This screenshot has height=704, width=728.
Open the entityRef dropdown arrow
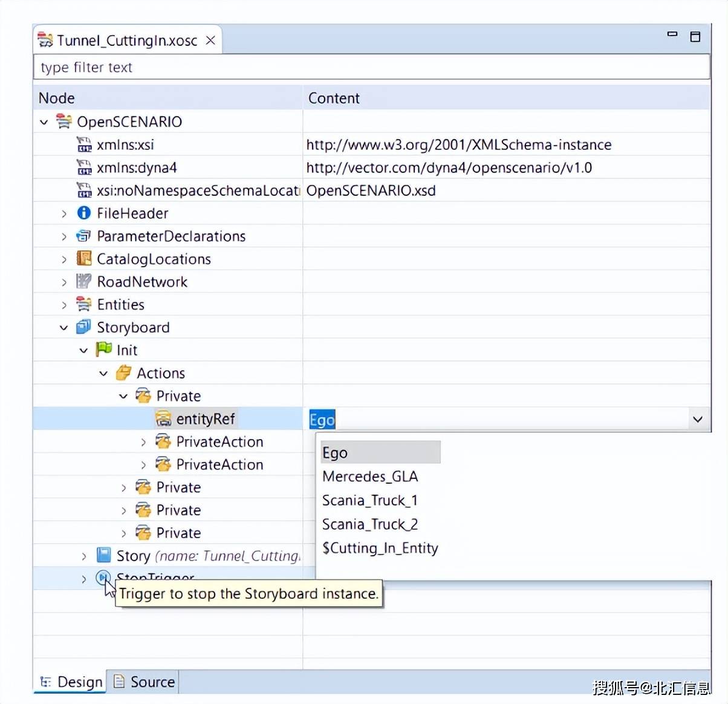(698, 419)
